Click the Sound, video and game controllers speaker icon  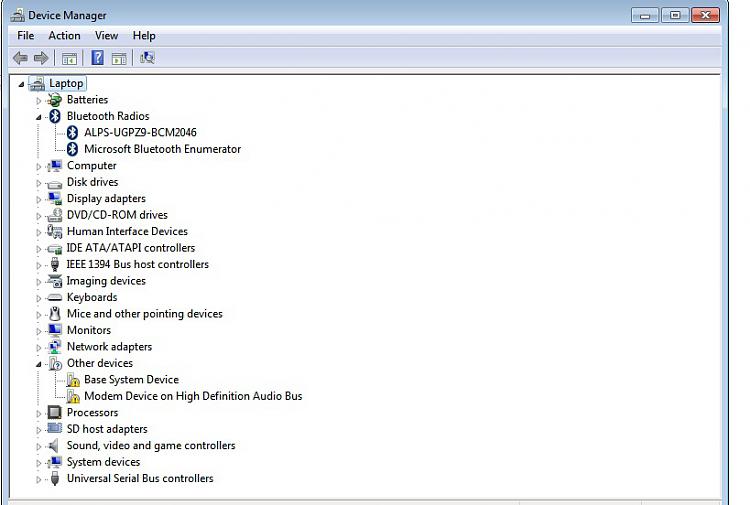(54, 446)
